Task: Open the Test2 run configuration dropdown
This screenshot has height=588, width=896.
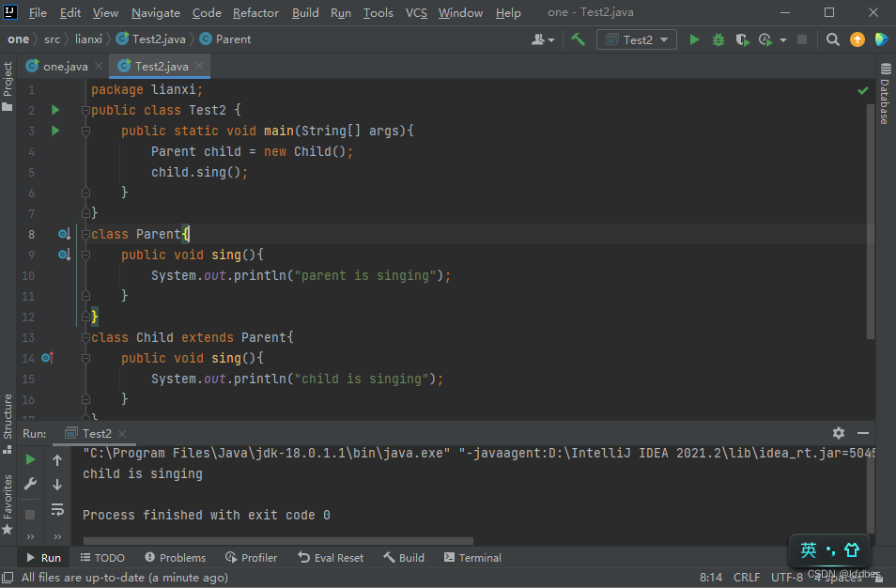Action: coord(638,39)
